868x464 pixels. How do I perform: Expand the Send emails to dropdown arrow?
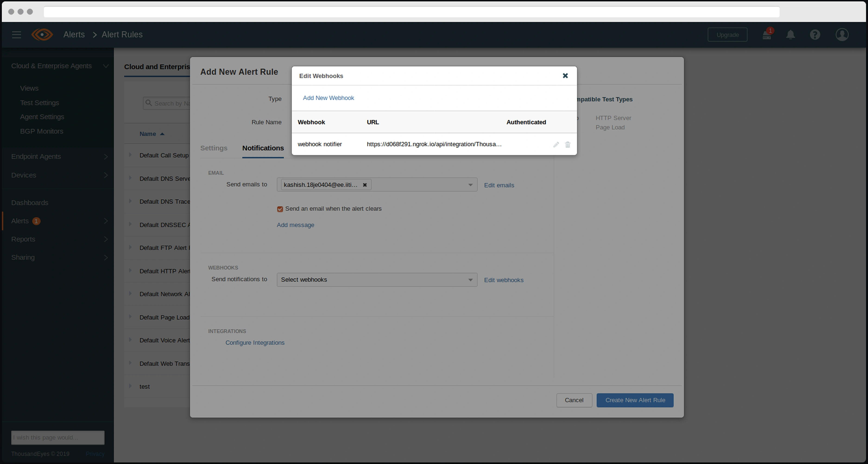click(470, 185)
